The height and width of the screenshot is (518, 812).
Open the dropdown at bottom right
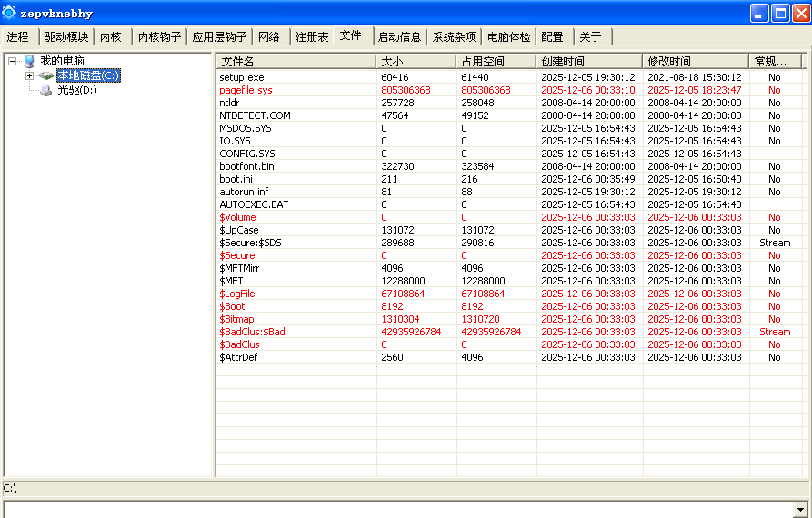tap(800, 510)
